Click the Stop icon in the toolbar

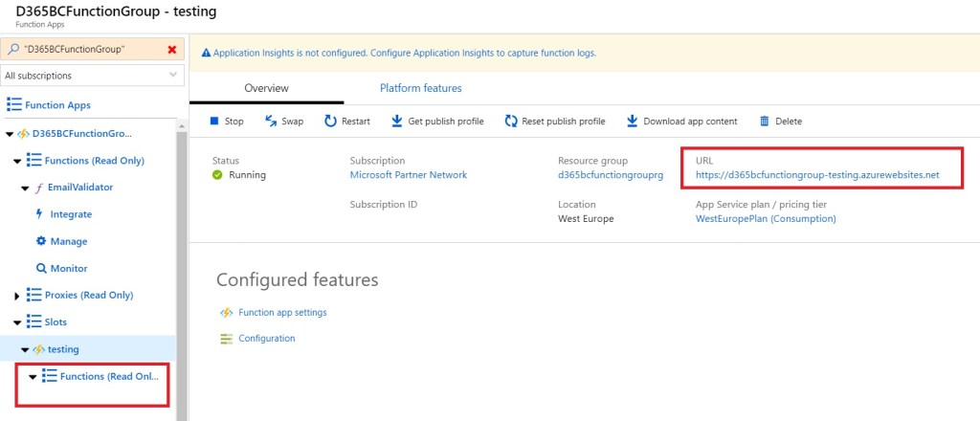[x=214, y=122]
